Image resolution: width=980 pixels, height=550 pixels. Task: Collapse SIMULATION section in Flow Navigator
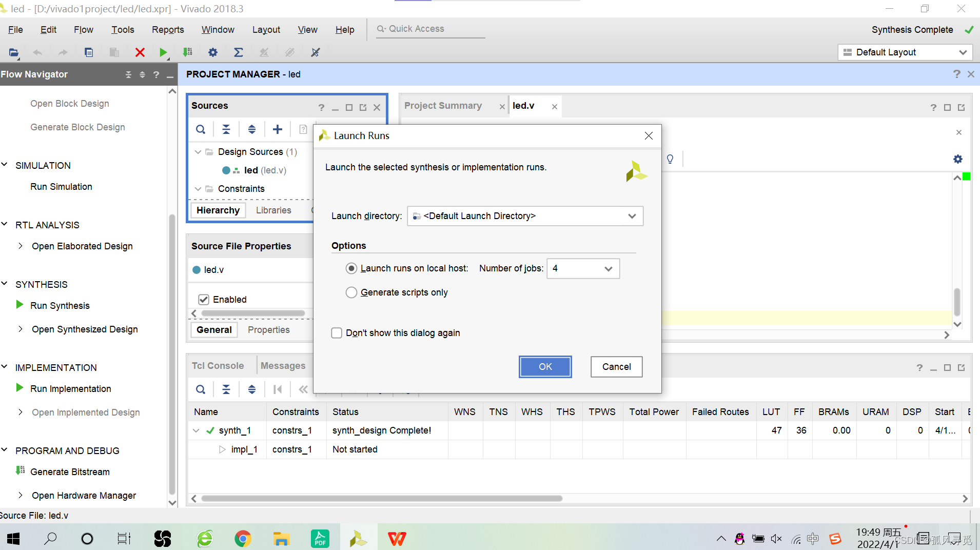[x=5, y=165]
